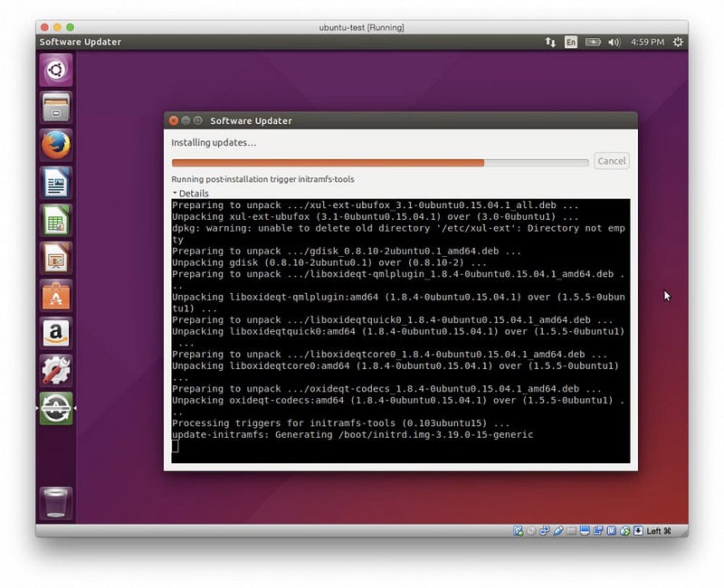Click inside the black terminal output area

[x=400, y=331]
